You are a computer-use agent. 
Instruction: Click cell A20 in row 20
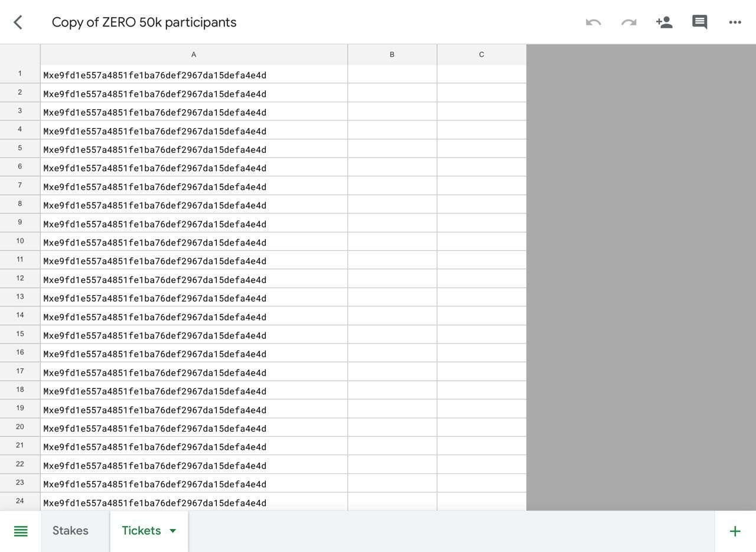click(x=194, y=428)
